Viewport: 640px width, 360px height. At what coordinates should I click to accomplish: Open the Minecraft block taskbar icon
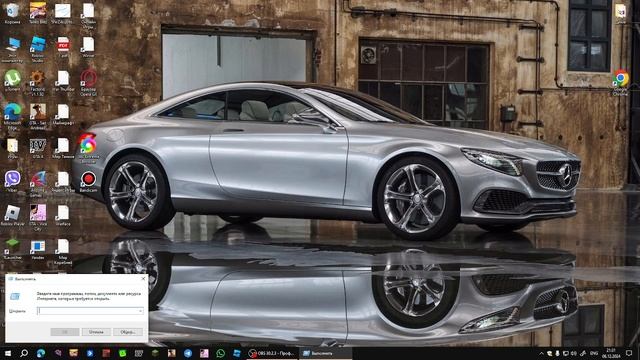[155, 353]
